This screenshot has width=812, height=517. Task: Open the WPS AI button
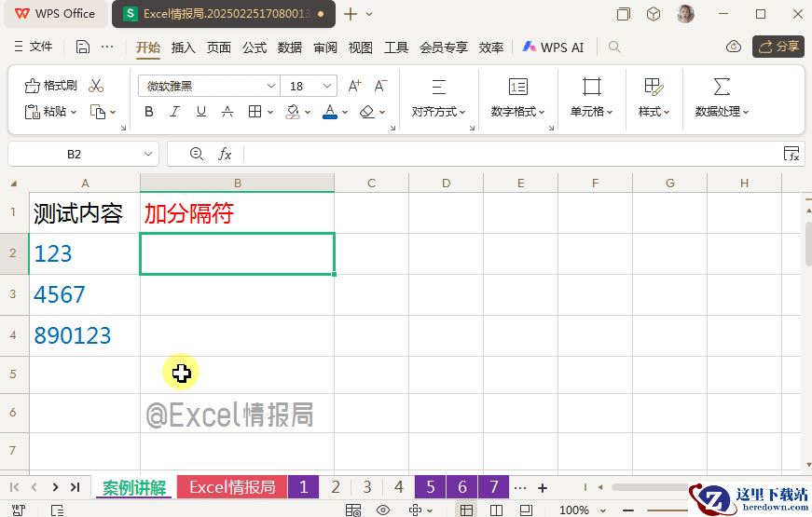click(x=553, y=48)
